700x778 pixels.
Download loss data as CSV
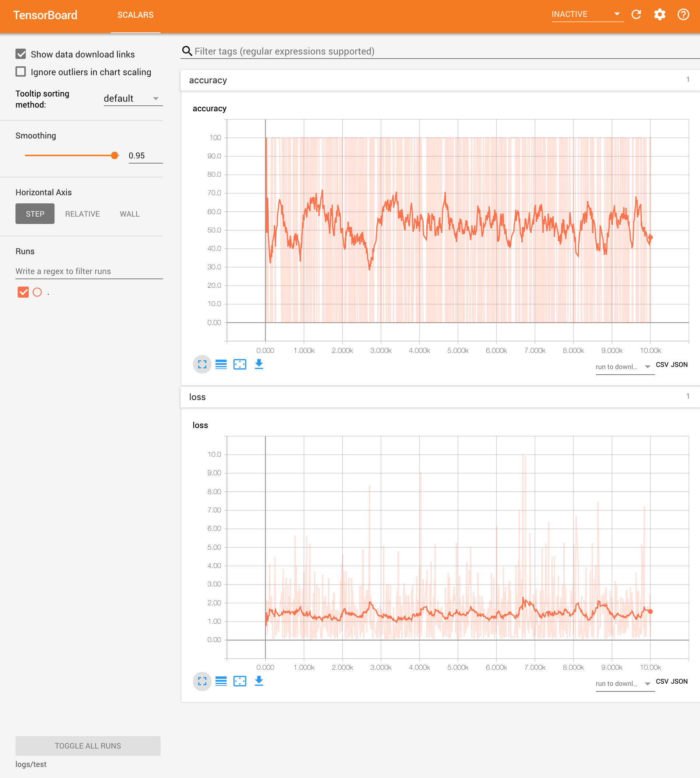click(x=662, y=681)
